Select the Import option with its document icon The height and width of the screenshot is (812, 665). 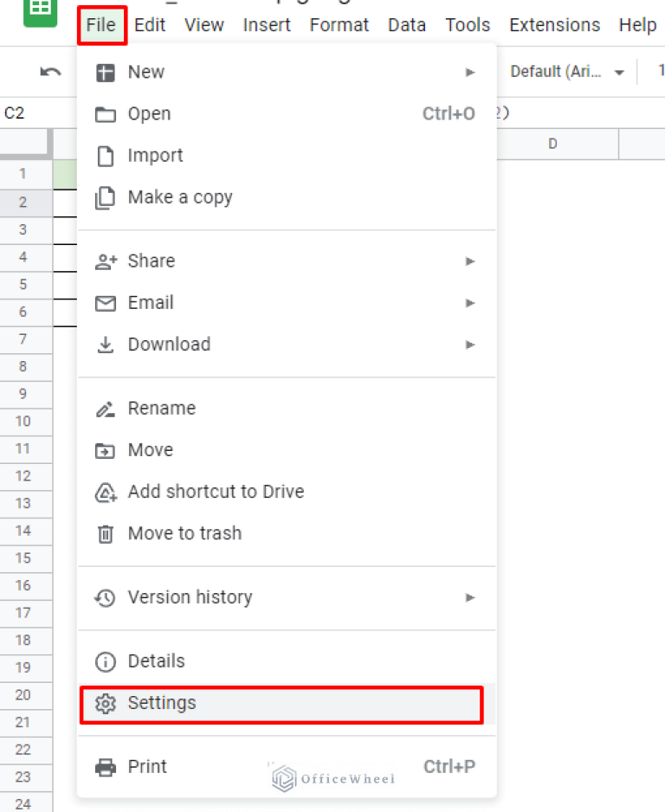tap(106, 156)
